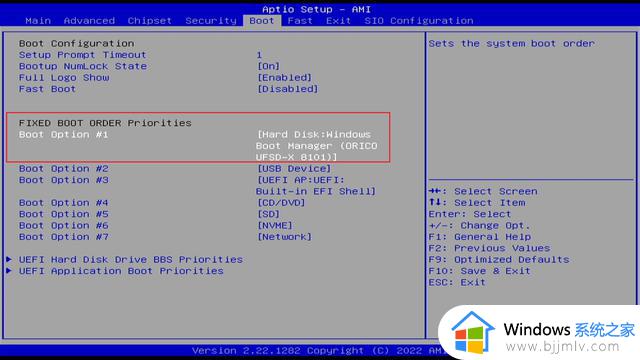Select Boot Option #1 label
The height and width of the screenshot is (360, 640).
[x=63, y=135]
